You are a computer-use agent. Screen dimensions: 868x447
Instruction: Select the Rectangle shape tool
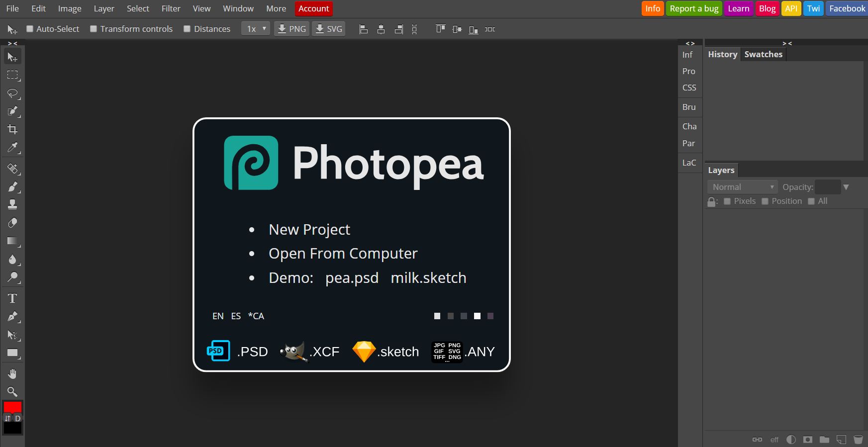click(x=12, y=354)
